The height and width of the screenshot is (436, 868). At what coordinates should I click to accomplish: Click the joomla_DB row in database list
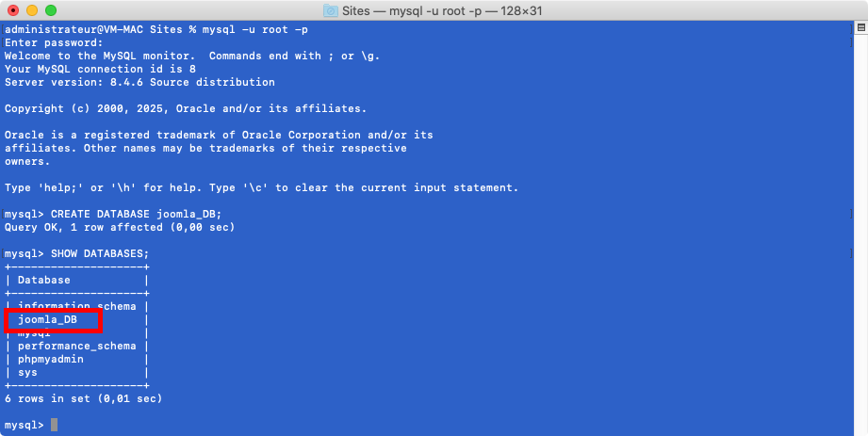51,320
